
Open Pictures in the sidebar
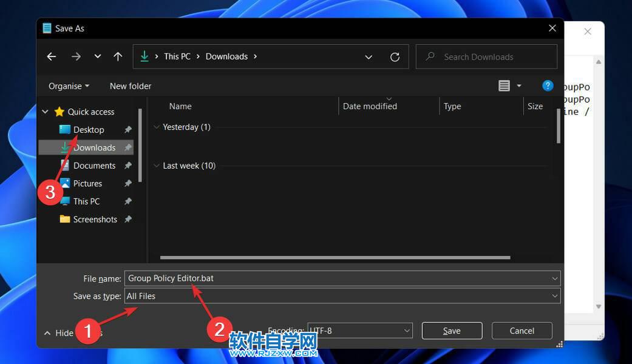(x=87, y=183)
